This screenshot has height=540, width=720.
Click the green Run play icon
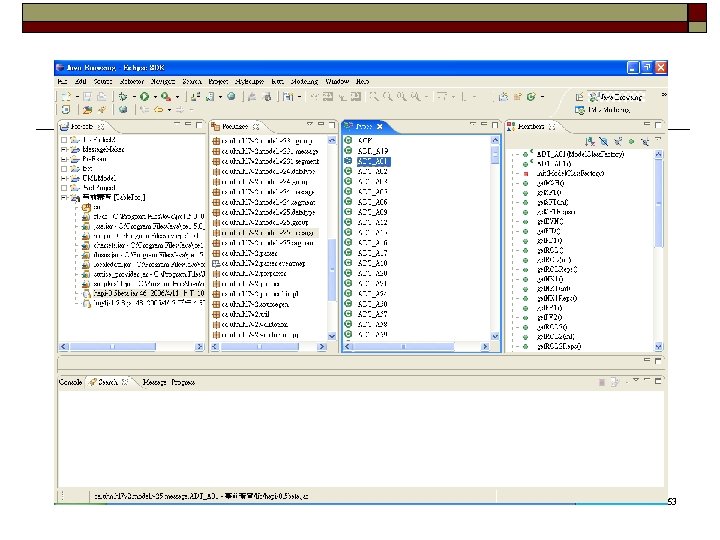click(x=145, y=96)
